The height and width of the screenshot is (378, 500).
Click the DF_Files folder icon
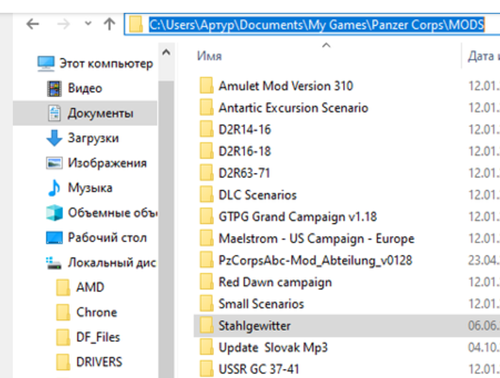click(63, 337)
